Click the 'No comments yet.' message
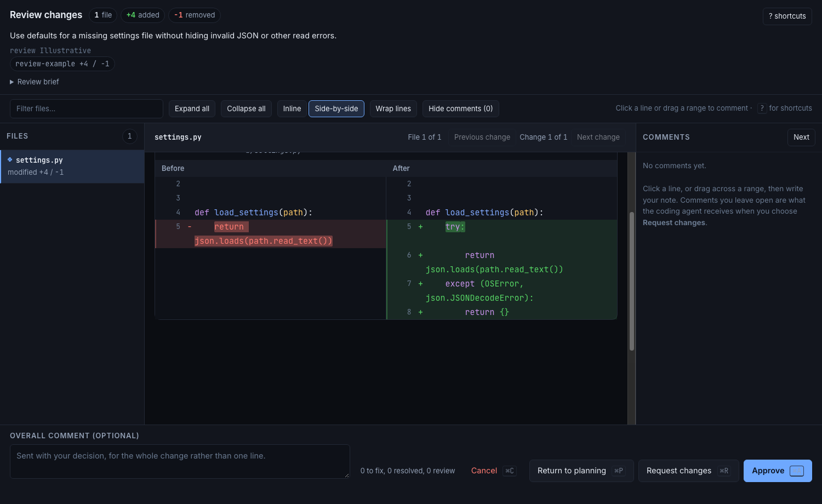This screenshot has height=504, width=822. pyautogui.click(x=675, y=165)
